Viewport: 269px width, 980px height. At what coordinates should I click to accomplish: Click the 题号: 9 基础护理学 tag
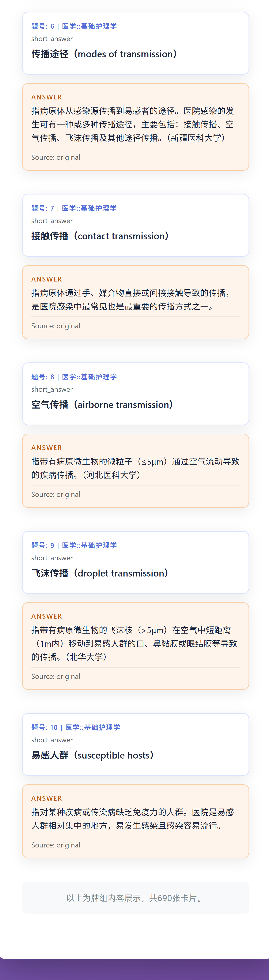click(x=74, y=546)
